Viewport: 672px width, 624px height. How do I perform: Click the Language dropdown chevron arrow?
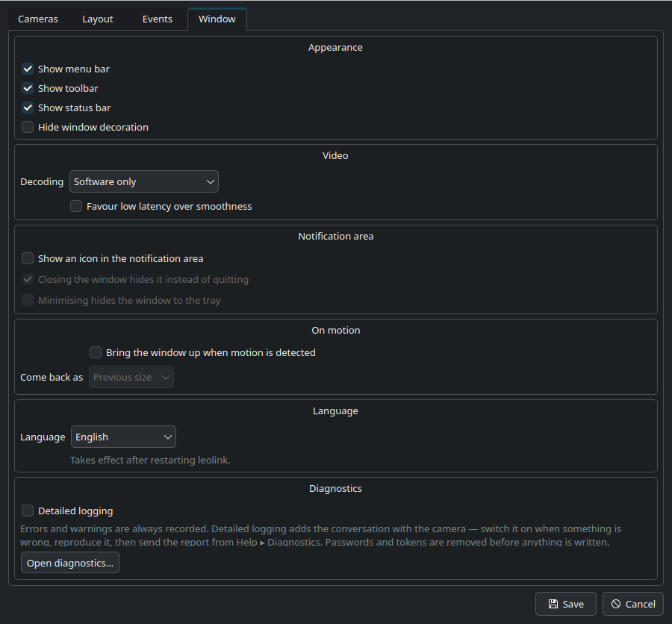(x=168, y=437)
